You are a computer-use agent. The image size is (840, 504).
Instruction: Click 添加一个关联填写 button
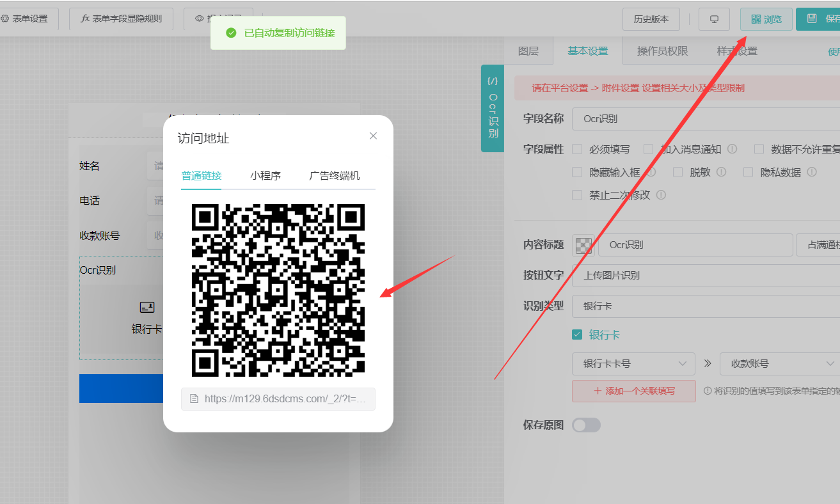click(x=634, y=391)
